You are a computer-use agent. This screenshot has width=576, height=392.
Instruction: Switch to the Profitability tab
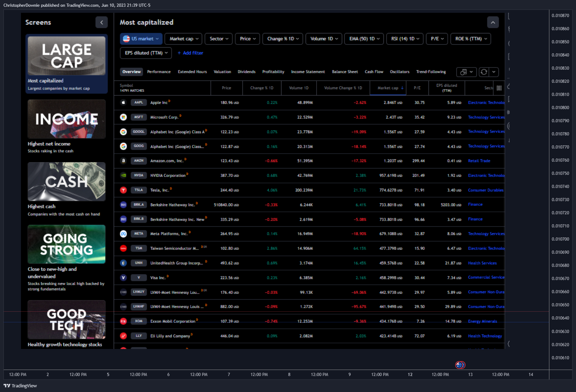(273, 72)
